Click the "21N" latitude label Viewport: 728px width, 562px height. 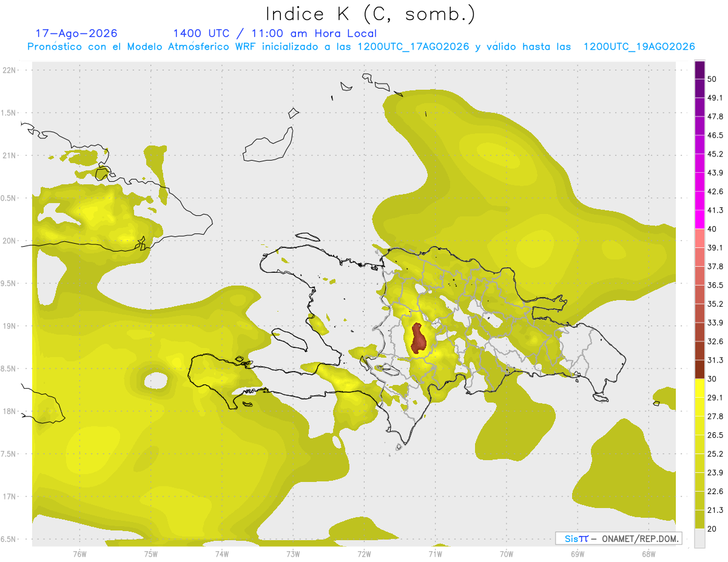pyautogui.click(x=9, y=155)
